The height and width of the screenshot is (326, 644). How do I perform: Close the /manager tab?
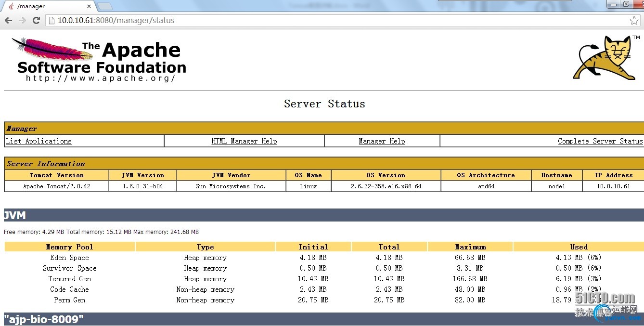pos(89,6)
